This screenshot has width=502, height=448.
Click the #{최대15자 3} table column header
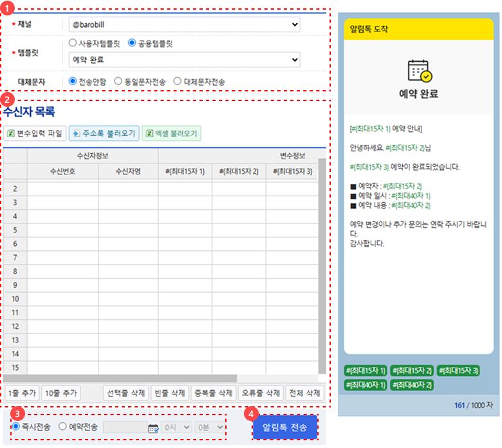tap(292, 171)
